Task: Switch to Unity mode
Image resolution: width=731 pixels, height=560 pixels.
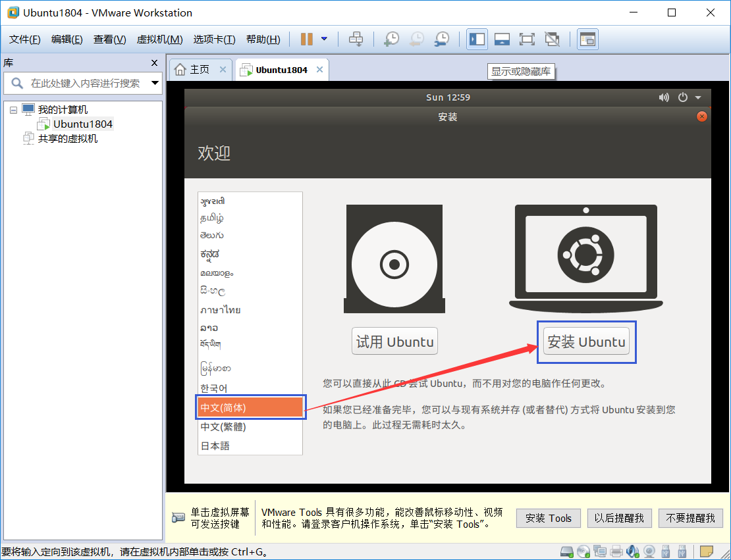Action: [552, 39]
